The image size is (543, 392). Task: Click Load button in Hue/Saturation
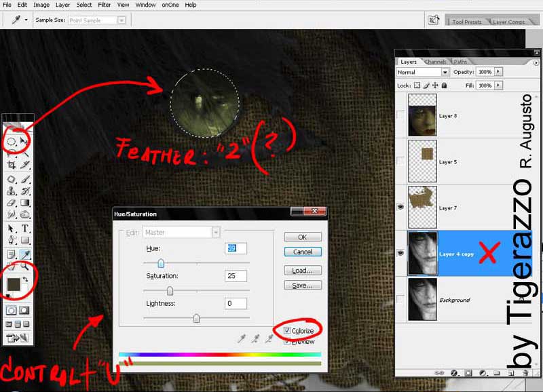click(302, 270)
